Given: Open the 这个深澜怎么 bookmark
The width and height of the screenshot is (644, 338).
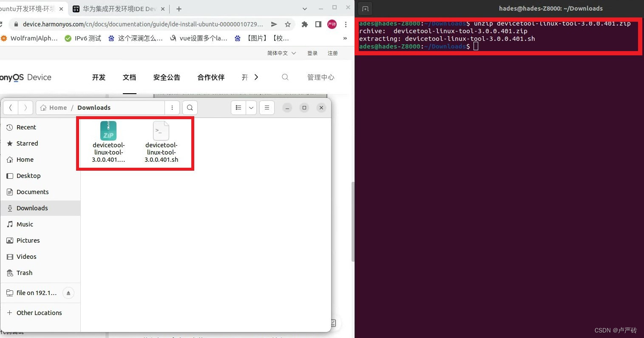Looking at the screenshot, I should pyautogui.click(x=135, y=38).
